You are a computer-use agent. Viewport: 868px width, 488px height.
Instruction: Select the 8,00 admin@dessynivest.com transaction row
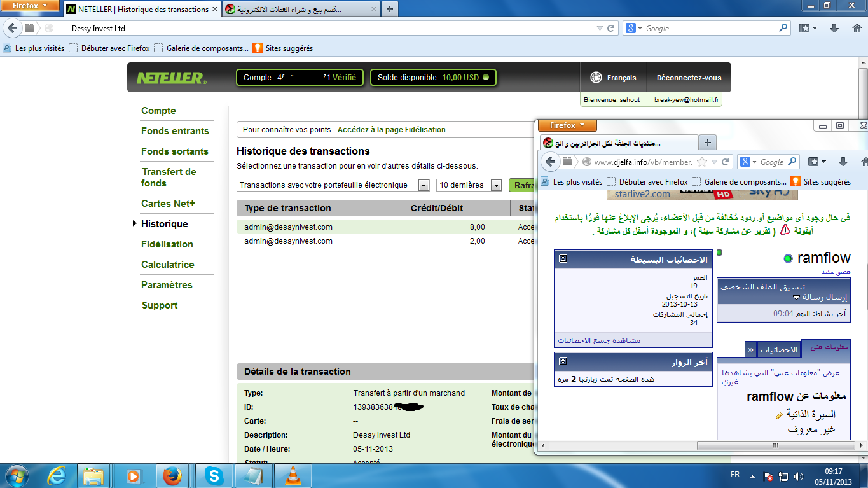click(385, 227)
